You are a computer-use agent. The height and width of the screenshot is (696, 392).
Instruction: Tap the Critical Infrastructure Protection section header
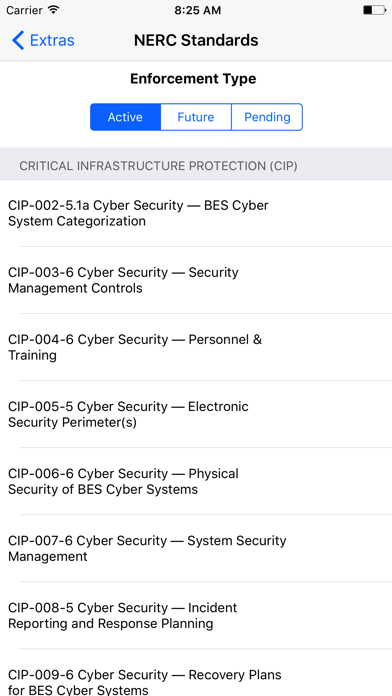click(196, 164)
